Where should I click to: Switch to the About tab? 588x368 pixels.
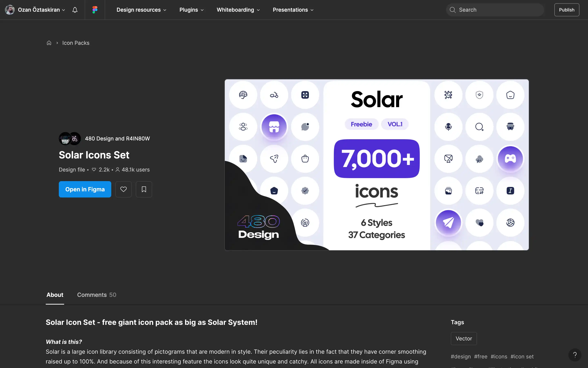click(55, 295)
